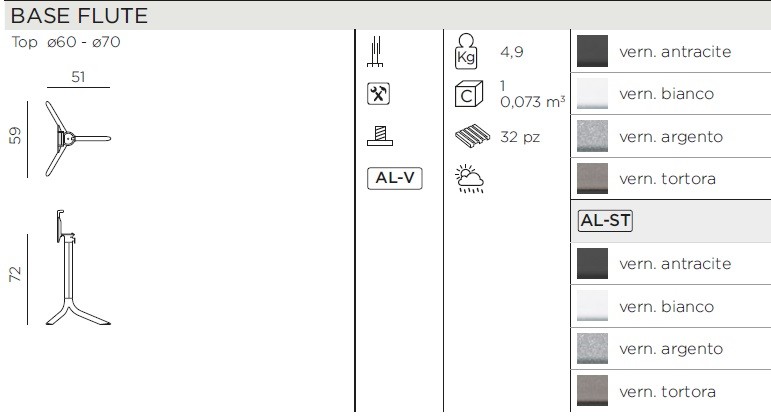This screenshot has width=771, height=417.
Task: Click the 'vern. bianco' label under AL-ST
Action: coord(666,306)
